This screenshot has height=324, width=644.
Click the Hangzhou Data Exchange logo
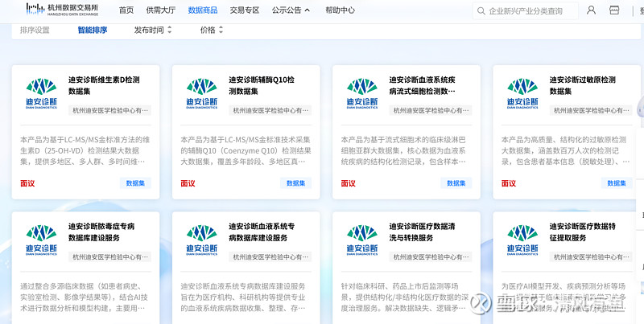[x=62, y=10]
